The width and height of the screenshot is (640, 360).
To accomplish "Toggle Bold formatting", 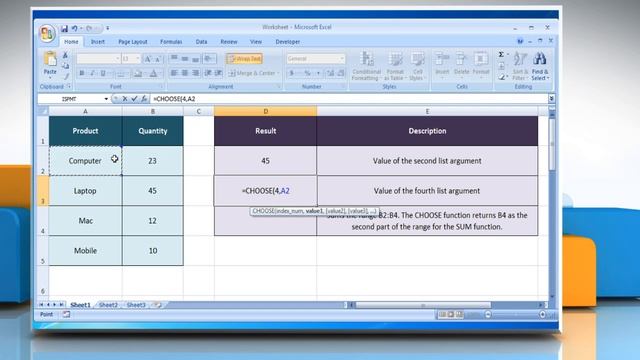I will [x=82, y=73].
